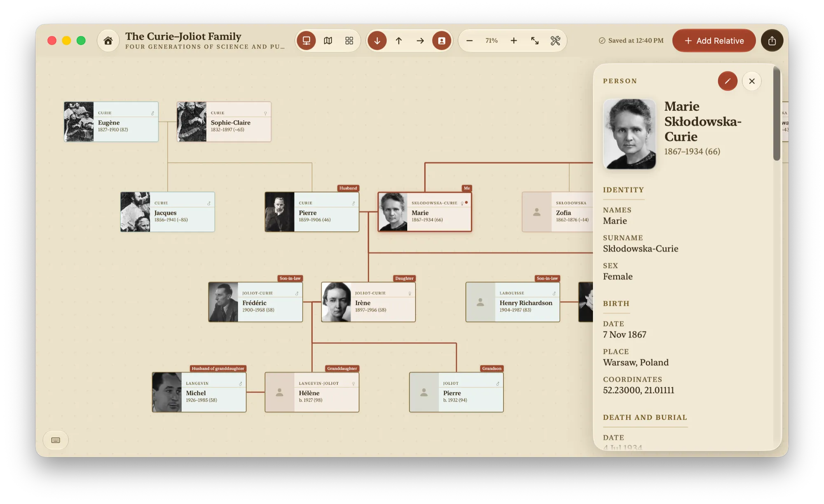Go to the home screen icon
824x504 pixels.
[x=108, y=40]
